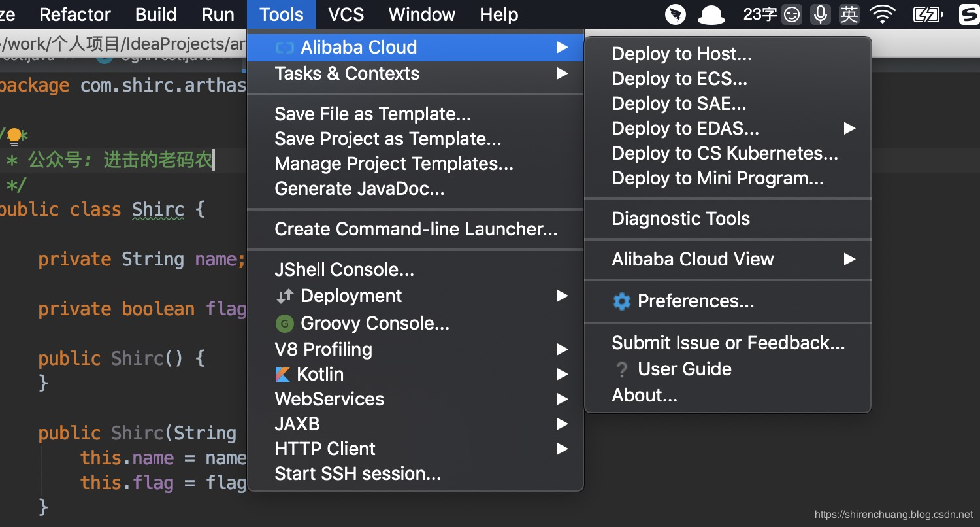Choose Generate JavaDoc...
The width and height of the screenshot is (980, 527).
pos(416,189)
